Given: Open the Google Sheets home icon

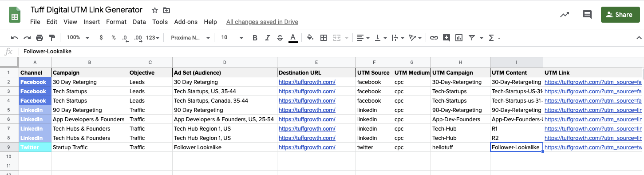Looking at the screenshot, I should pos(15,15).
